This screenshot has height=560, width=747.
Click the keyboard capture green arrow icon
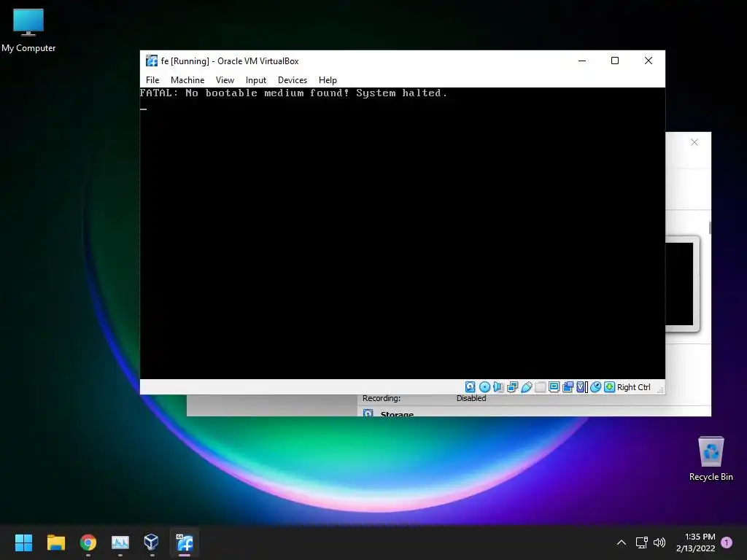[609, 387]
